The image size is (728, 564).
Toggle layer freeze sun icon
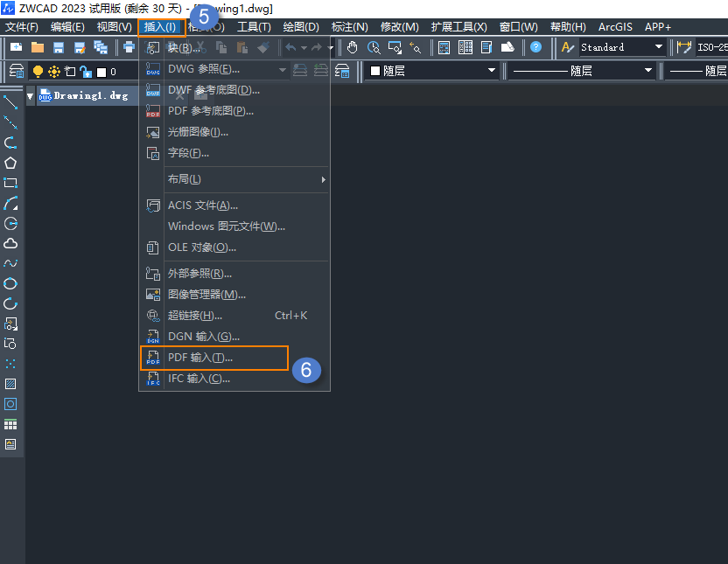54,72
